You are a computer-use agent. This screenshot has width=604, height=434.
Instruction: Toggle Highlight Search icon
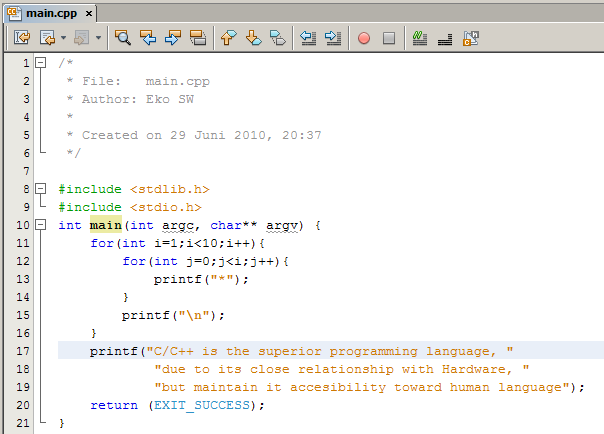pos(198,38)
